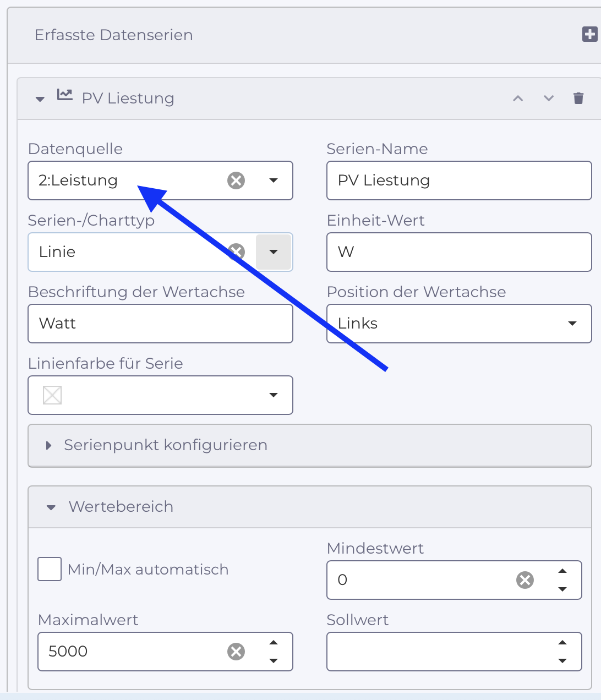Open Position der Wertachse dropdown
The width and height of the screenshot is (601, 700).
pyautogui.click(x=459, y=324)
